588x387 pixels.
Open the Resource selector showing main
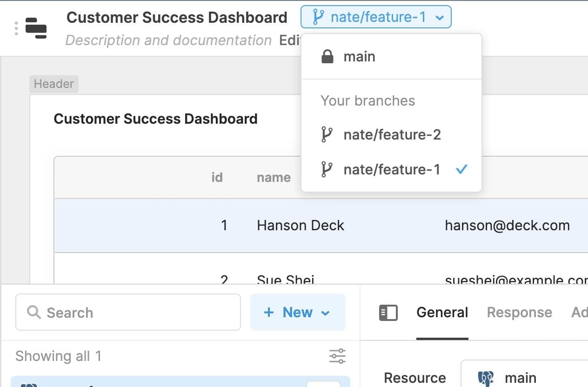[x=521, y=377]
